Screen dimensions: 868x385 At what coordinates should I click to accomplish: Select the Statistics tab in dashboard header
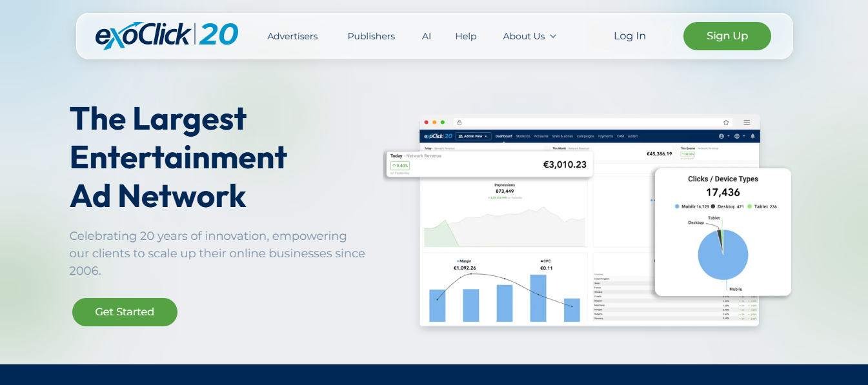click(523, 136)
